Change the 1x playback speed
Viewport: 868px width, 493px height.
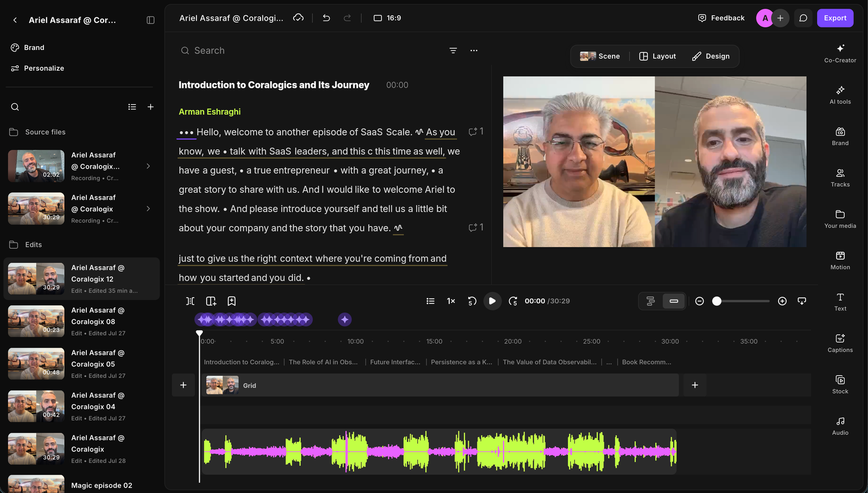coord(451,301)
